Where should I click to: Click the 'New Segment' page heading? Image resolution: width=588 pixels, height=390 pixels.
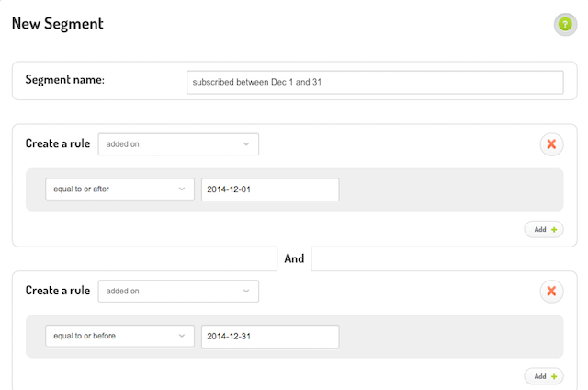57,24
